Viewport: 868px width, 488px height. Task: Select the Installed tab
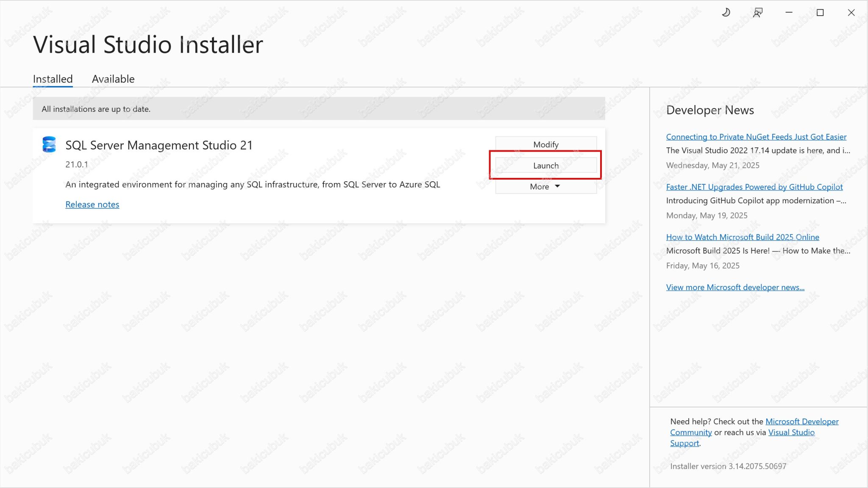(52, 79)
